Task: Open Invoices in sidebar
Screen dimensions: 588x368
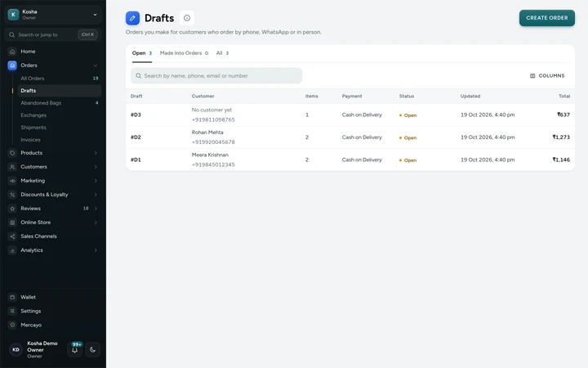Action: point(60,140)
